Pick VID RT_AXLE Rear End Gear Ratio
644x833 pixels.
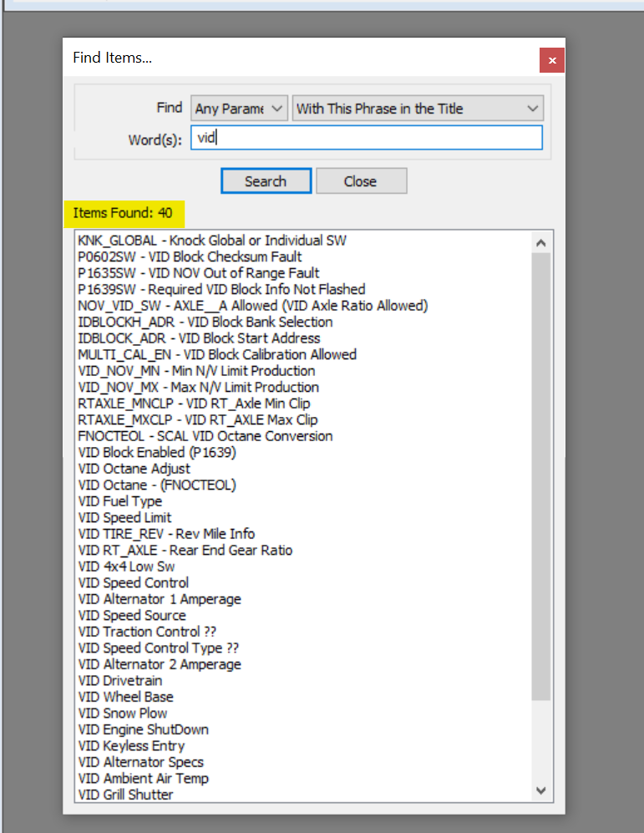[185, 550]
